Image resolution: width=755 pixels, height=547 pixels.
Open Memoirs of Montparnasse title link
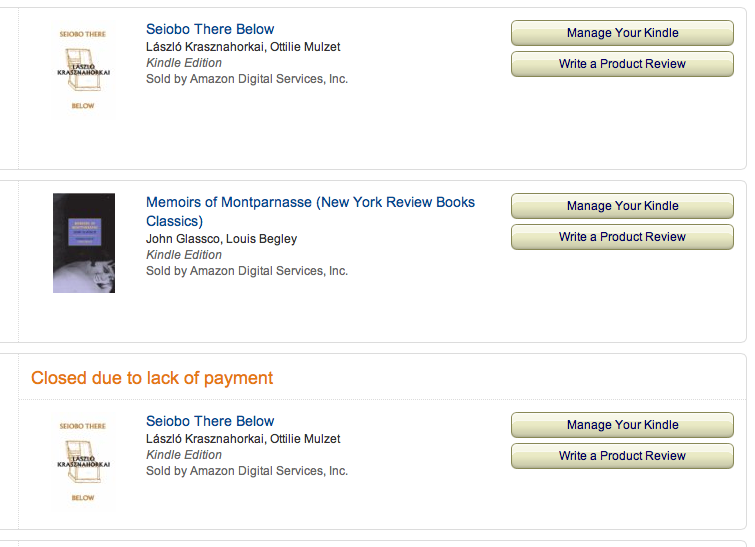click(310, 211)
